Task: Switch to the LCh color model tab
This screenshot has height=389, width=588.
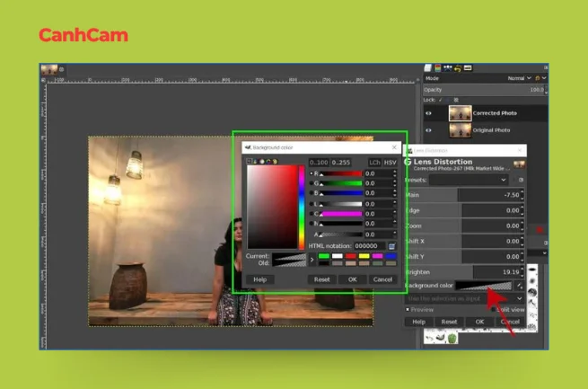Action: [x=373, y=162]
